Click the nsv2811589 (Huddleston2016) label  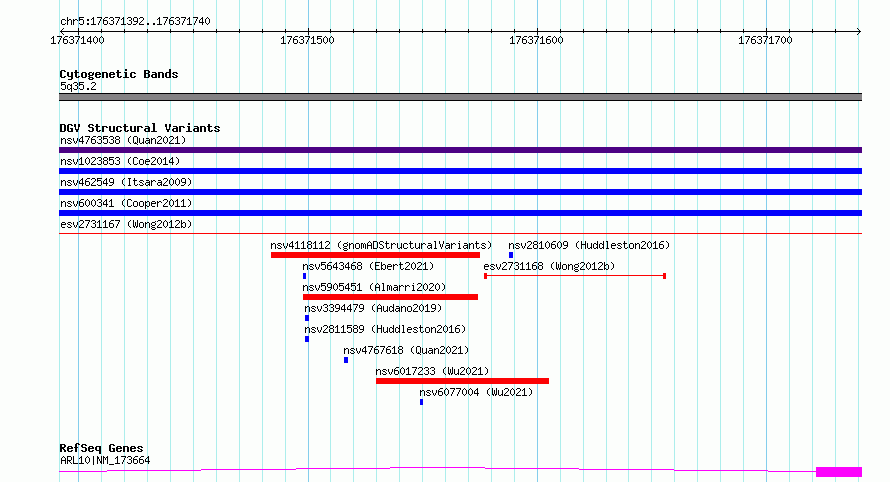pyautogui.click(x=385, y=329)
